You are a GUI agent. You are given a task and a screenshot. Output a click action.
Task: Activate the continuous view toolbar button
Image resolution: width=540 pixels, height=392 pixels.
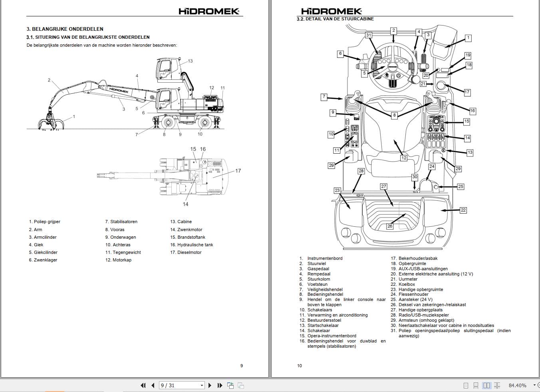click(476, 385)
